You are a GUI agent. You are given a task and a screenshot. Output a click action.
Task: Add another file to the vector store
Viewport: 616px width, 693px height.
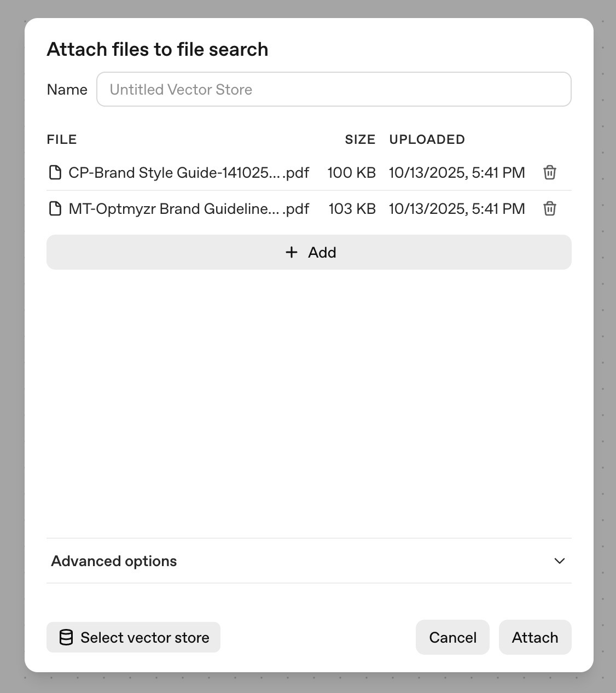(309, 252)
